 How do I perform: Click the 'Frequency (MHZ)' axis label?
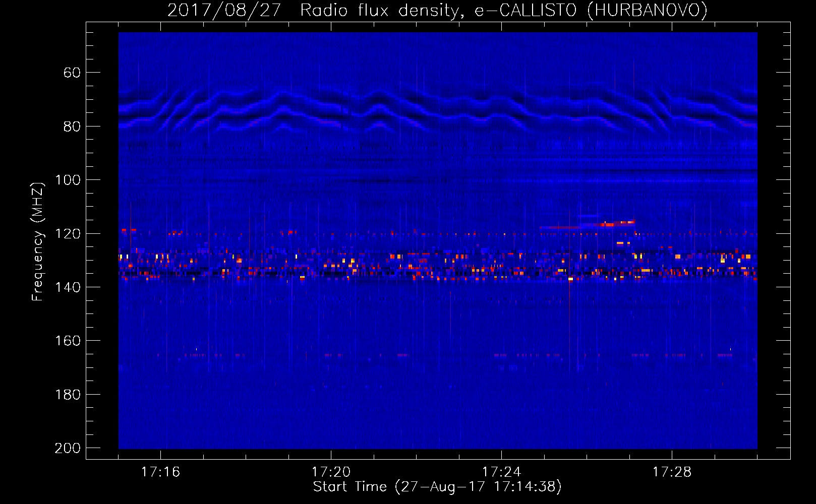tap(38, 241)
